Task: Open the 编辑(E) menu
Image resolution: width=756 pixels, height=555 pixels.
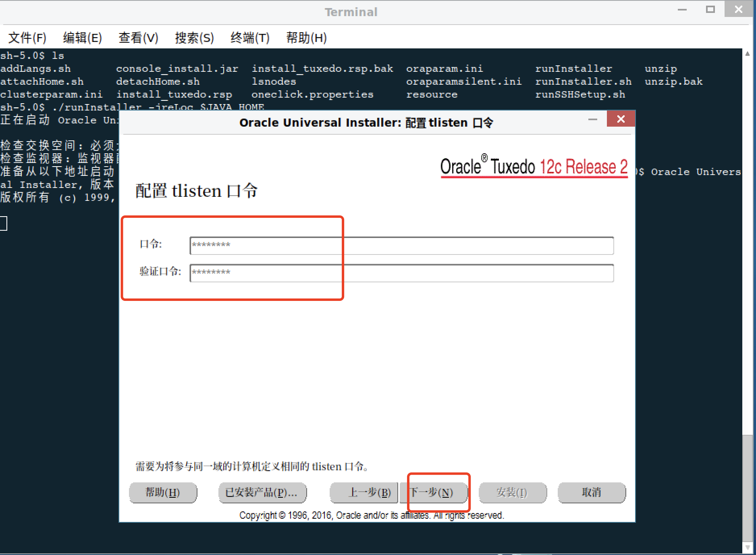Action: [x=83, y=38]
